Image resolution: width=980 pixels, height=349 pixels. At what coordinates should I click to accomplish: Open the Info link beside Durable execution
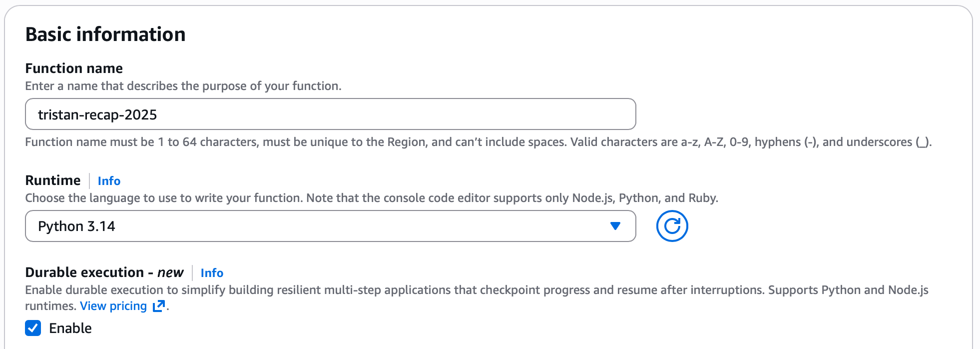[x=212, y=272]
